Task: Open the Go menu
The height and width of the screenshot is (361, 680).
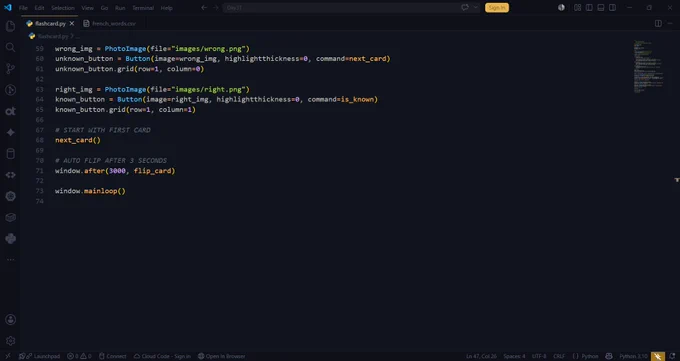Action: [104, 8]
